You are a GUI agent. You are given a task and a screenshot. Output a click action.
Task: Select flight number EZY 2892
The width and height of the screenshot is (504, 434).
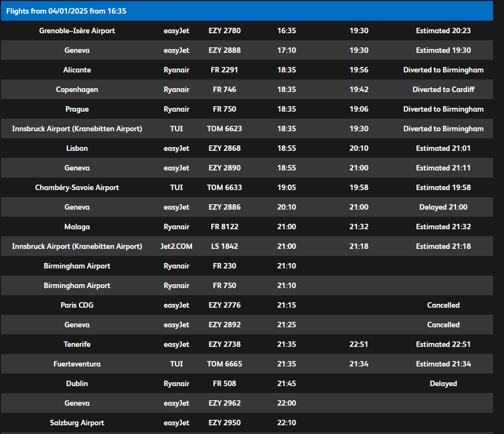point(224,325)
